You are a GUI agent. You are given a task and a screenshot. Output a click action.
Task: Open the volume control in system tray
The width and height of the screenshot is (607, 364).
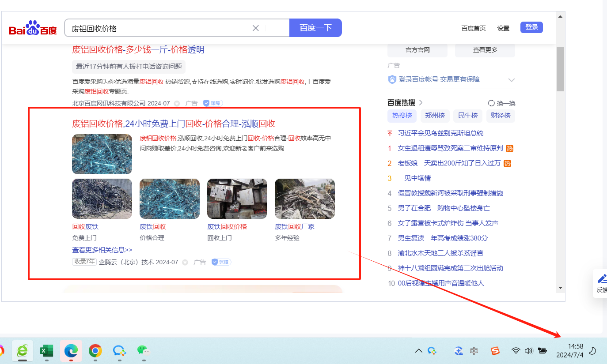[x=528, y=351]
